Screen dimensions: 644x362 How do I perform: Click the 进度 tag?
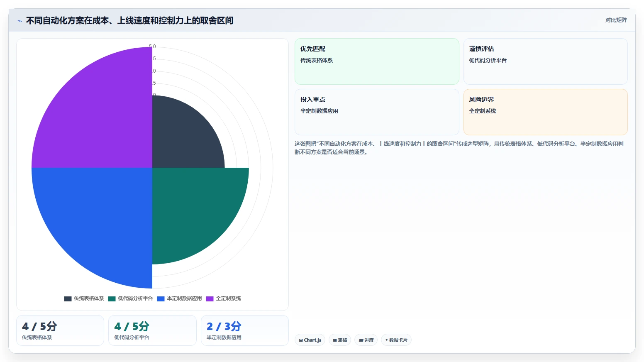366,340
